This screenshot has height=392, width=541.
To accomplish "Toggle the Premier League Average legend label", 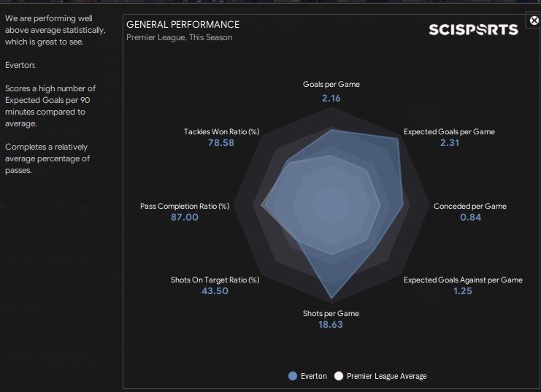I will pos(386,376).
